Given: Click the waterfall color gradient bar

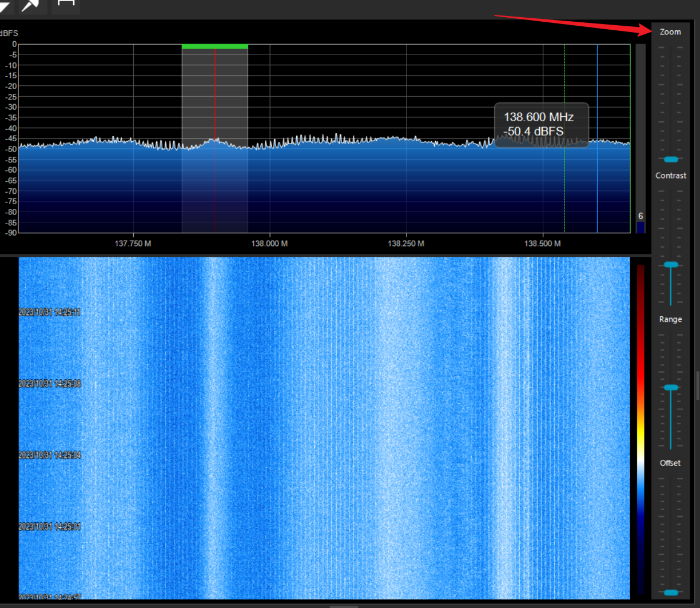Looking at the screenshot, I should [x=641, y=429].
